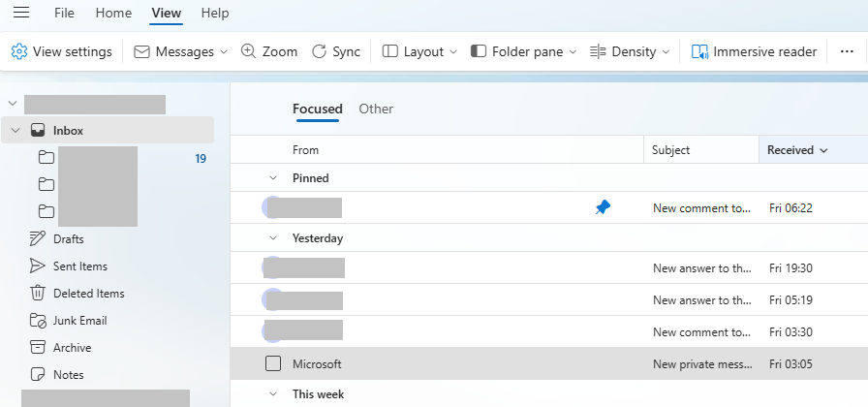Click the Density icon
The height and width of the screenshot is (407, 868).
tap(598, 51)
